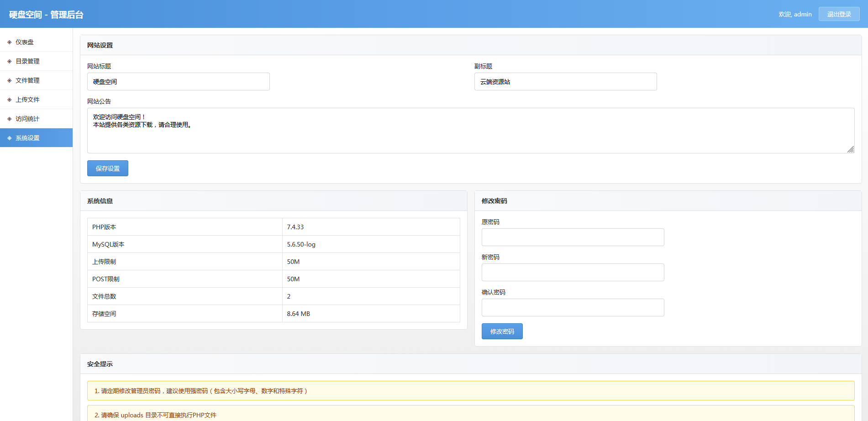
Task: Click the diamond icon beside 访问统计
Action: pos(9,119)
